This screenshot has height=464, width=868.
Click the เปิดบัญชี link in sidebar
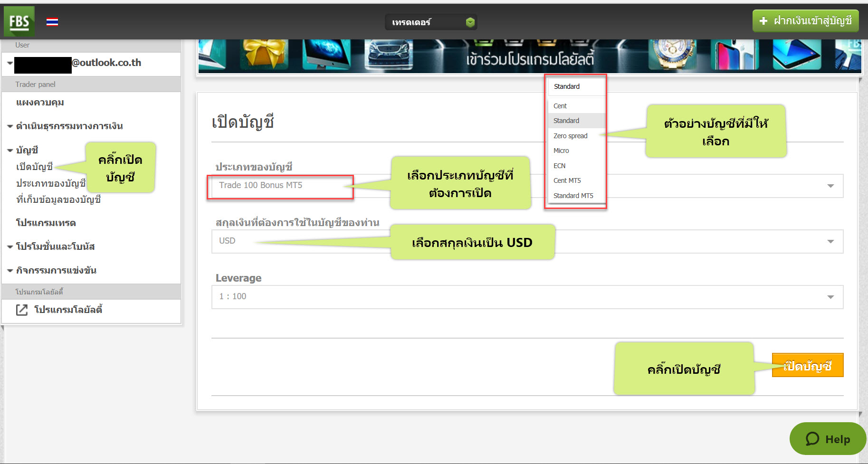tap(34, 167)
